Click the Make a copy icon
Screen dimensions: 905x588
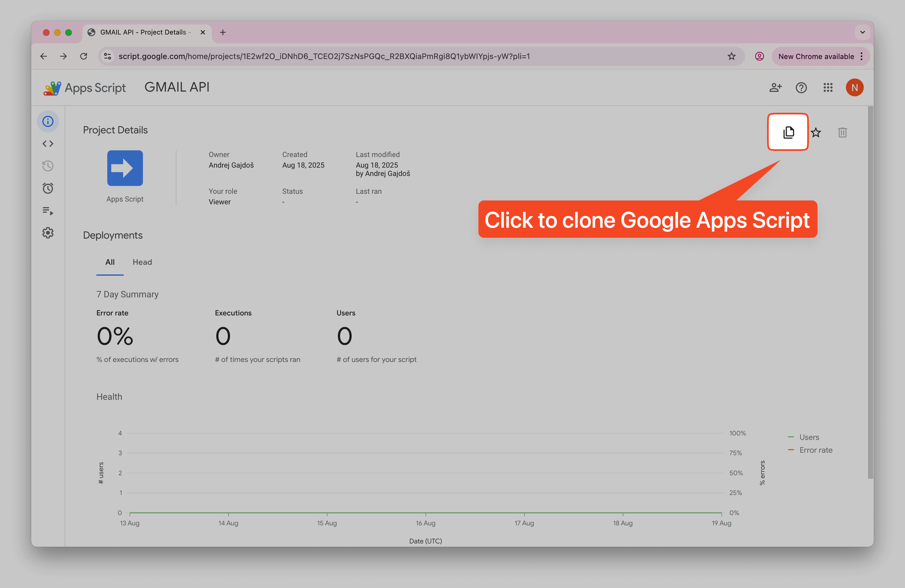coord(788,132)
